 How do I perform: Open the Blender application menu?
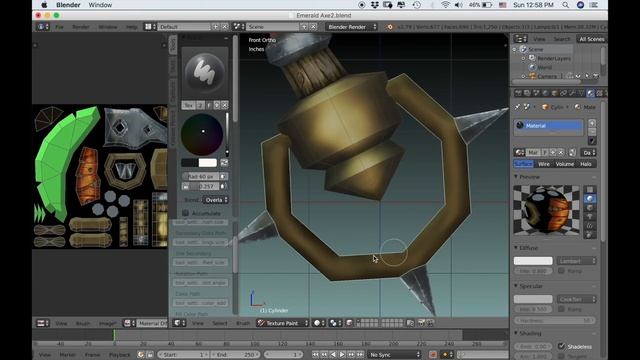pos(68,5)
